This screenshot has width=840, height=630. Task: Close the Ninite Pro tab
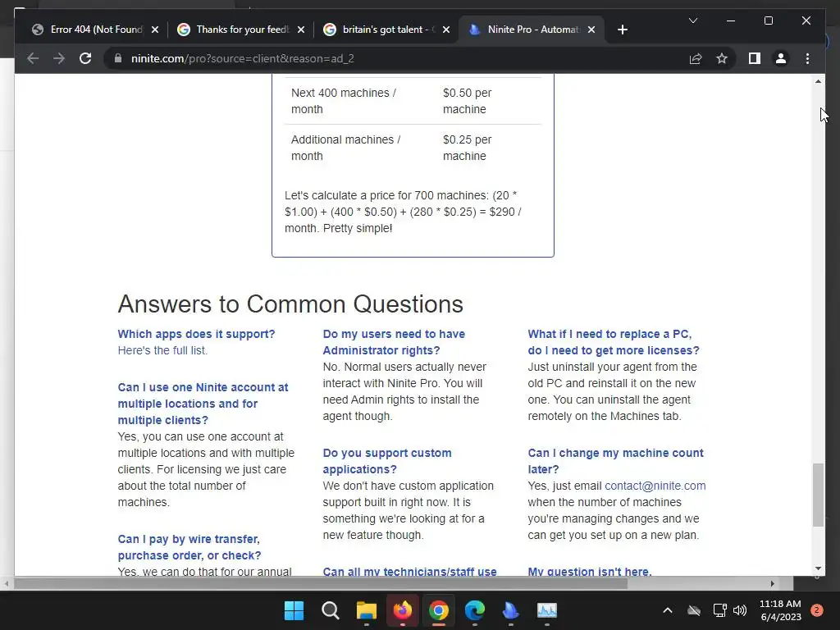point(591,30)
